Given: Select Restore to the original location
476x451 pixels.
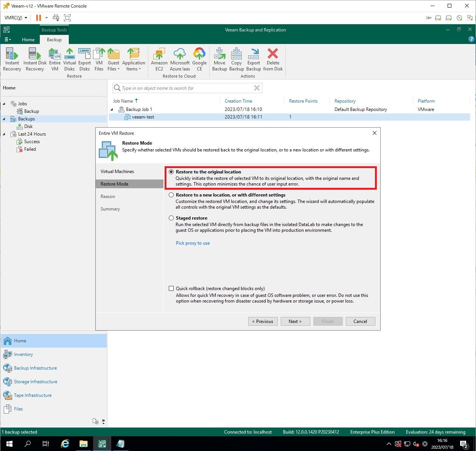Looking at the screenshot, I should click(171, 172).
